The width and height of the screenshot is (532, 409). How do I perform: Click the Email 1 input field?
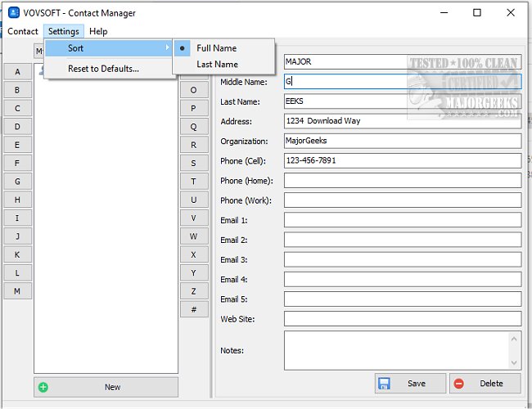402,220
